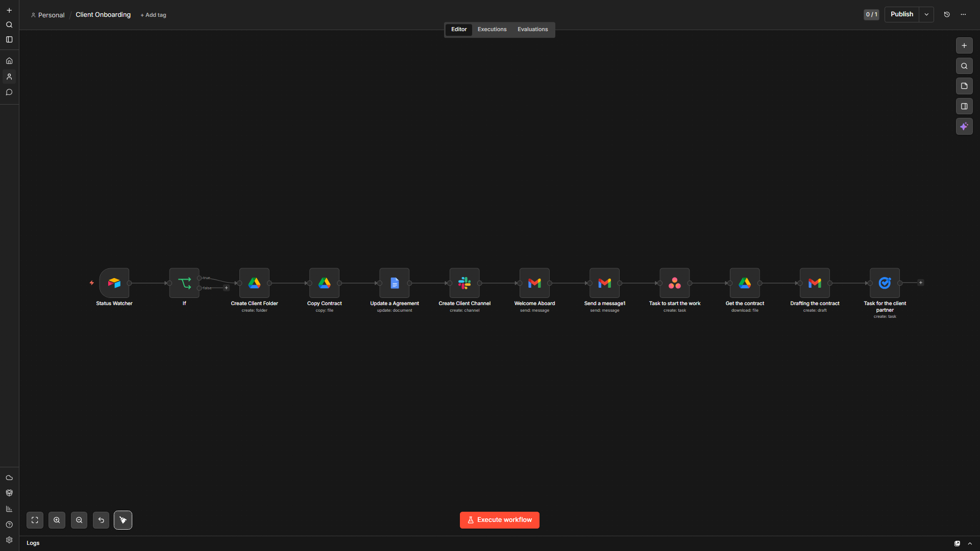Tidy up the workflow nodes
The image size is (980, 551).
coord(123,520)
